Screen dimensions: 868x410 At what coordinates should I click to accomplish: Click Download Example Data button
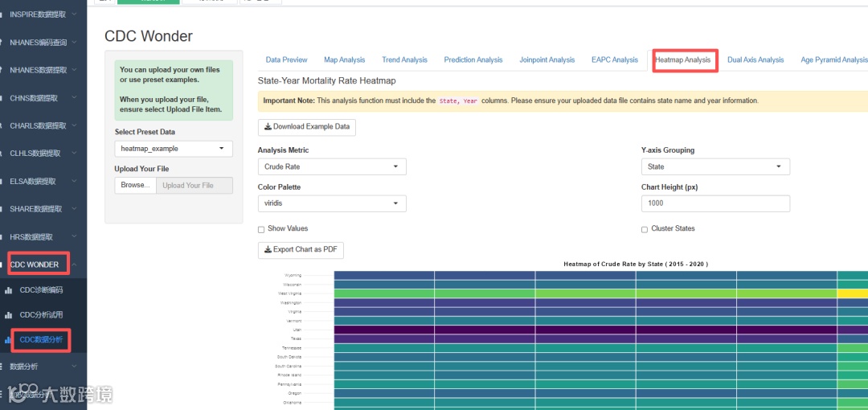(x=307, y=127)
